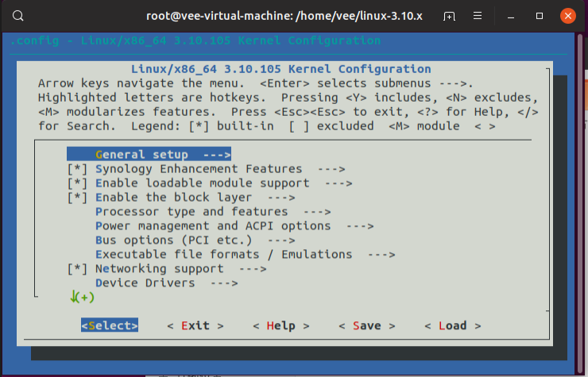This screenshot has width=588, height=377.
Task: Open the terminal hamburger menu
Action: 478,16
